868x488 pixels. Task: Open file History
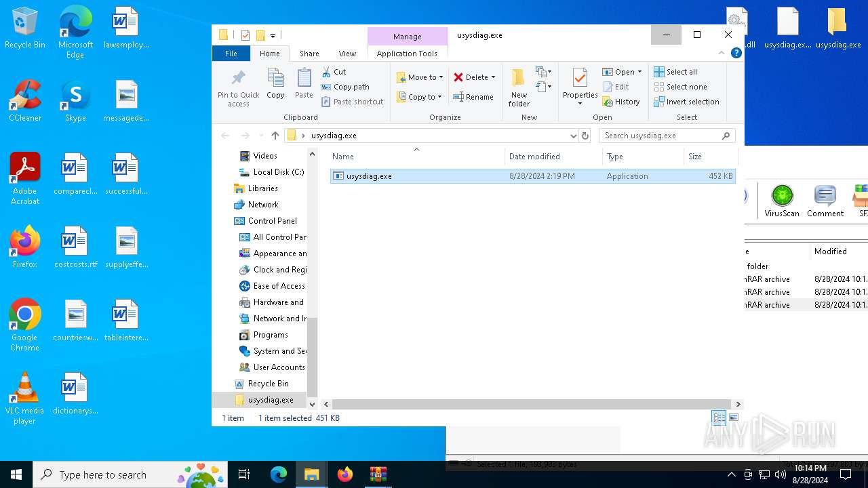pyautogui.click(x=620, y=102)
